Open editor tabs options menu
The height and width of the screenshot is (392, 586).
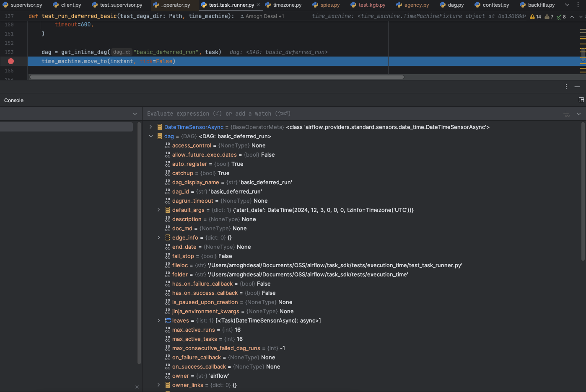[x=578, y=5]
